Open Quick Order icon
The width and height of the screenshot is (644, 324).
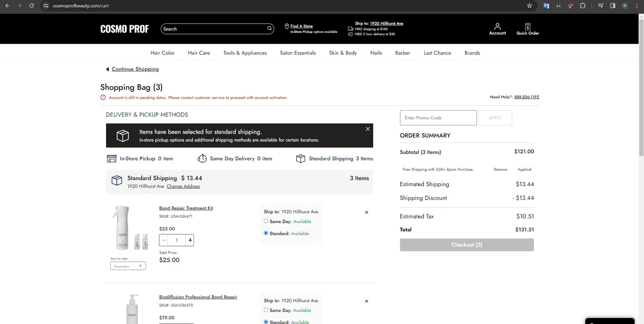(528, 29)
